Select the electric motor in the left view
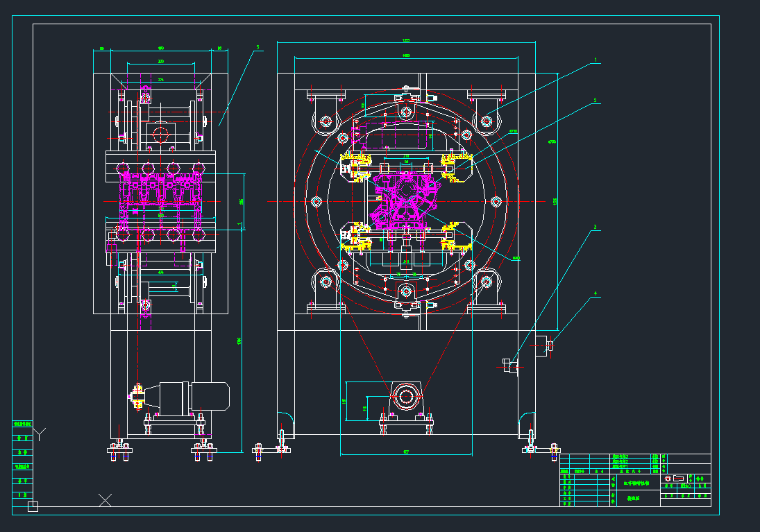This screenshot has width=760, height=532. click(194, 397)
